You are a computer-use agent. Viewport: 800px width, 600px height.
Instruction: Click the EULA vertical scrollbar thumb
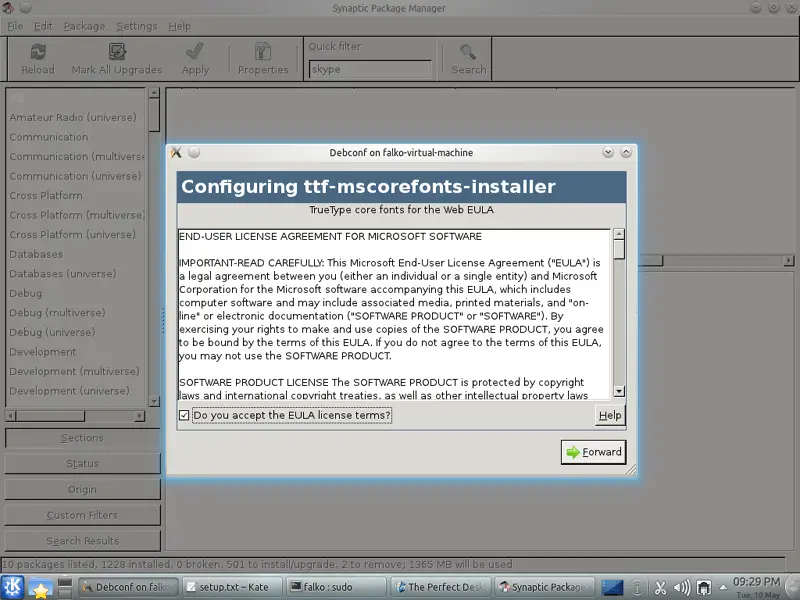pyautogui.click(x=619, y=249)
